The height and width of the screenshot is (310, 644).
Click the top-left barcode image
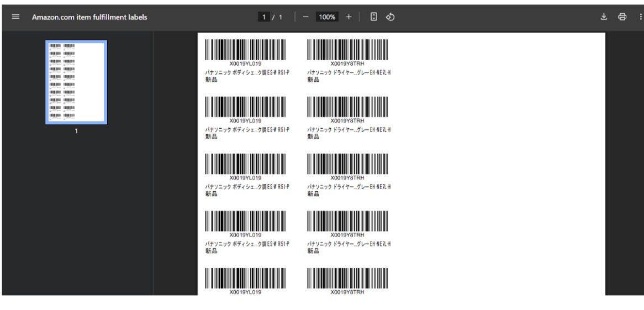coord(245,50)
